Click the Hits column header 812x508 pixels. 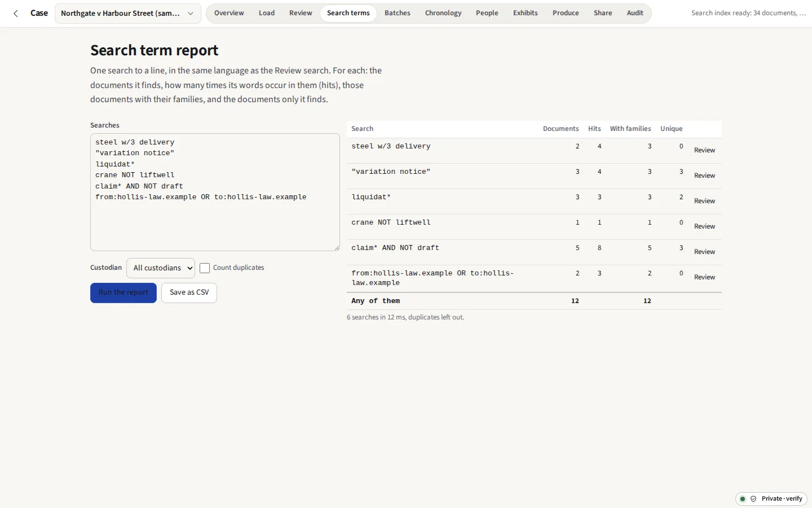pyautogui.click(x=594, y=129)
